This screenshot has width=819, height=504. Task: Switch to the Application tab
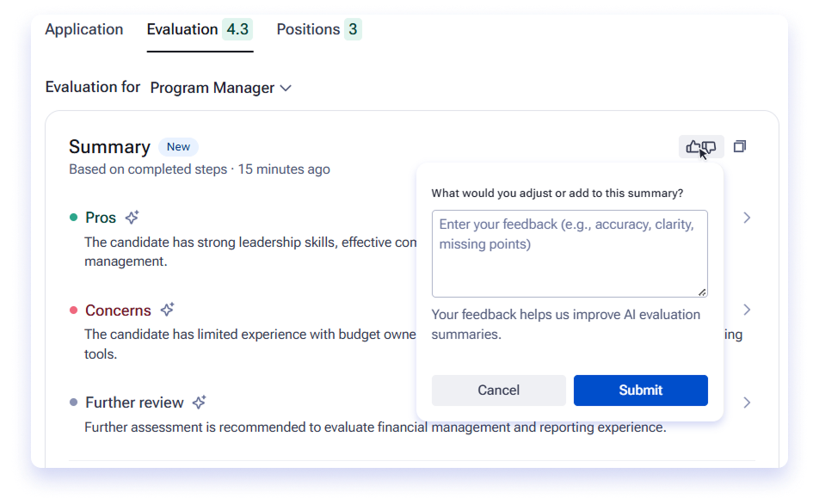tap(84, 29)
